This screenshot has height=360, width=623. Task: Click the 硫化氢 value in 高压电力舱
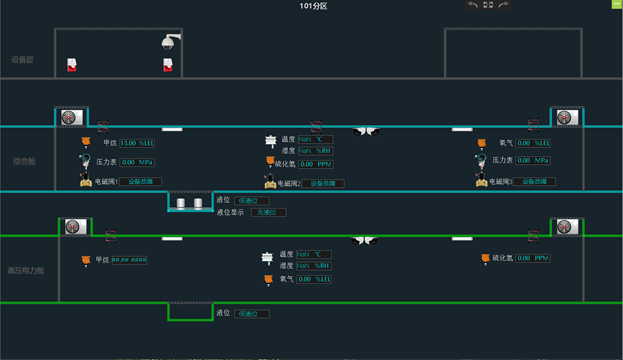[533, 258]
